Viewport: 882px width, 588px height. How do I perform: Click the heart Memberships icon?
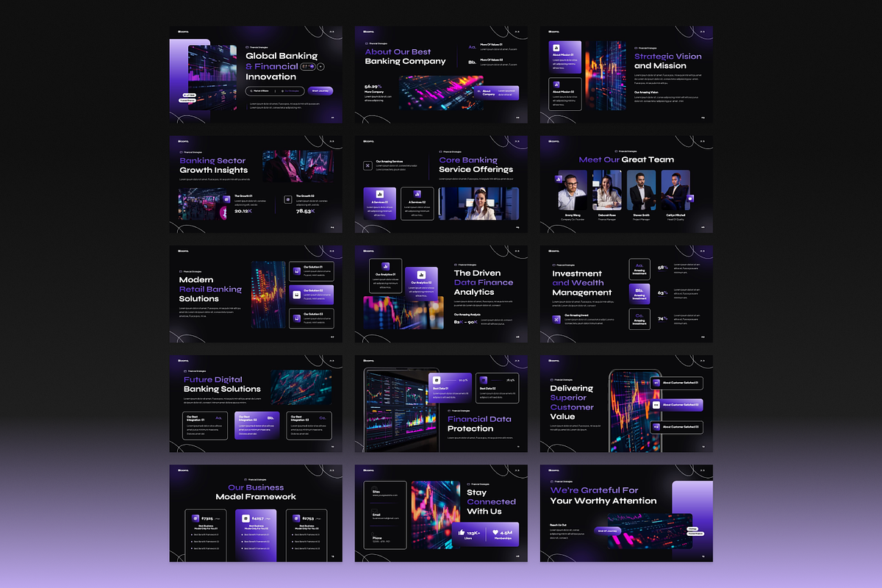pyautogui.click(x=496, y=532)
